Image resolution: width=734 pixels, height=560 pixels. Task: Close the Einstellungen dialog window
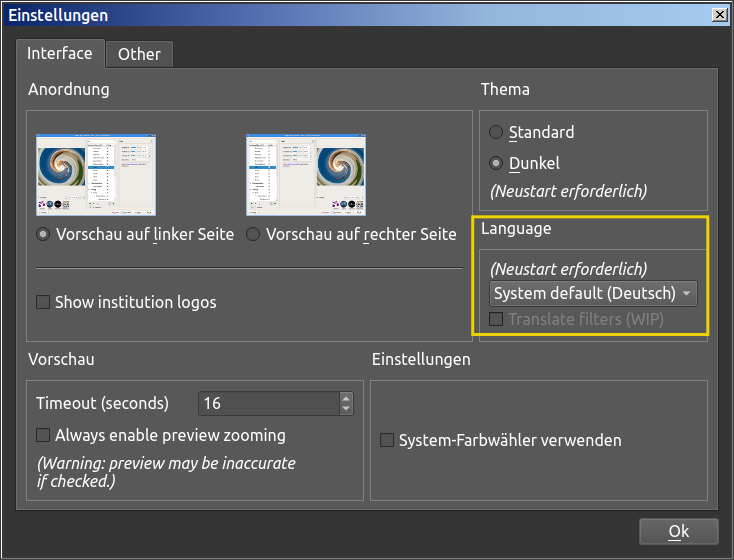click(718, 15)
